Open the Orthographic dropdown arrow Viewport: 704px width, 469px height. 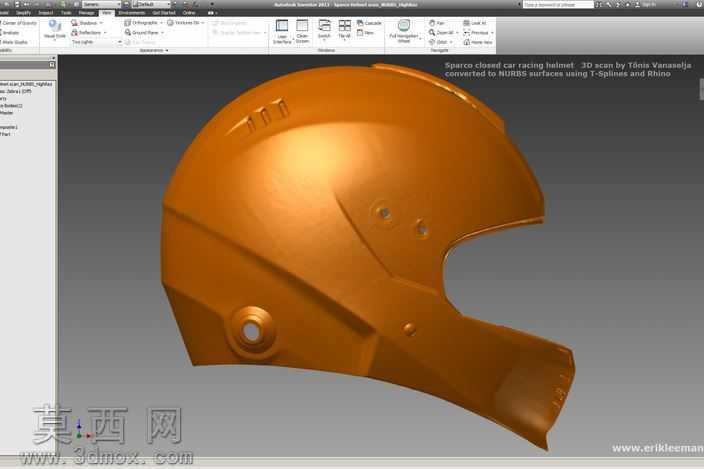[161, 22]
